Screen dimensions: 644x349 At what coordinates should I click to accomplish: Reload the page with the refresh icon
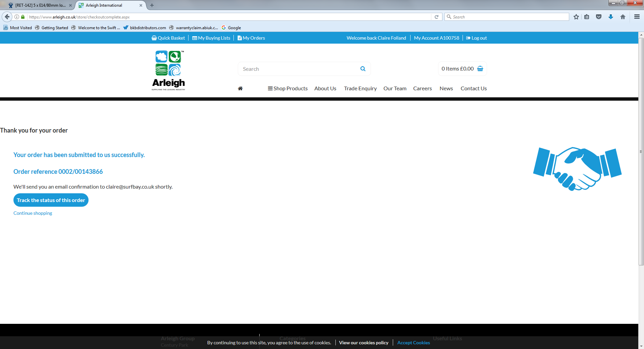pos(436,17)
